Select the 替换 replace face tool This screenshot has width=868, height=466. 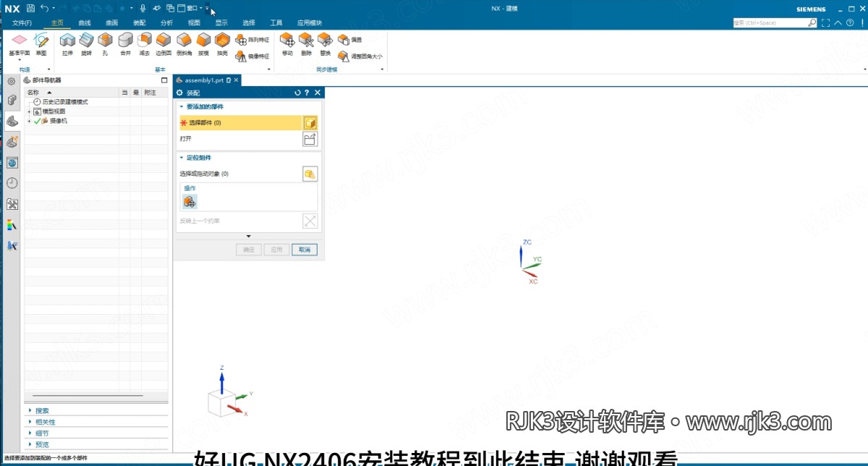[325, 43]
